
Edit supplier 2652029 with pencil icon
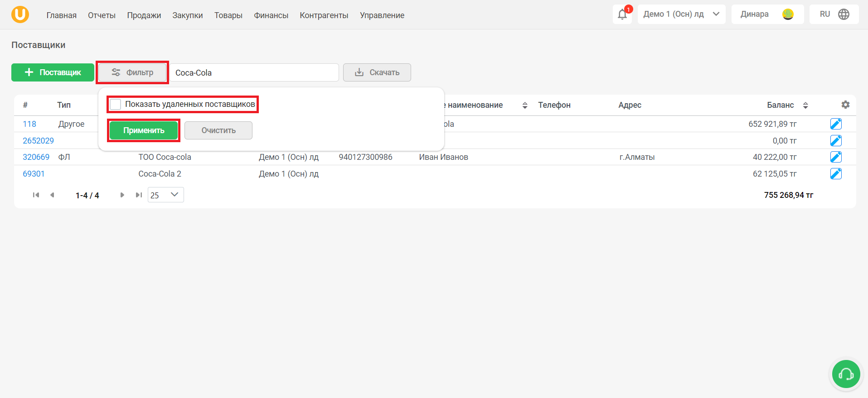[836, 140]
